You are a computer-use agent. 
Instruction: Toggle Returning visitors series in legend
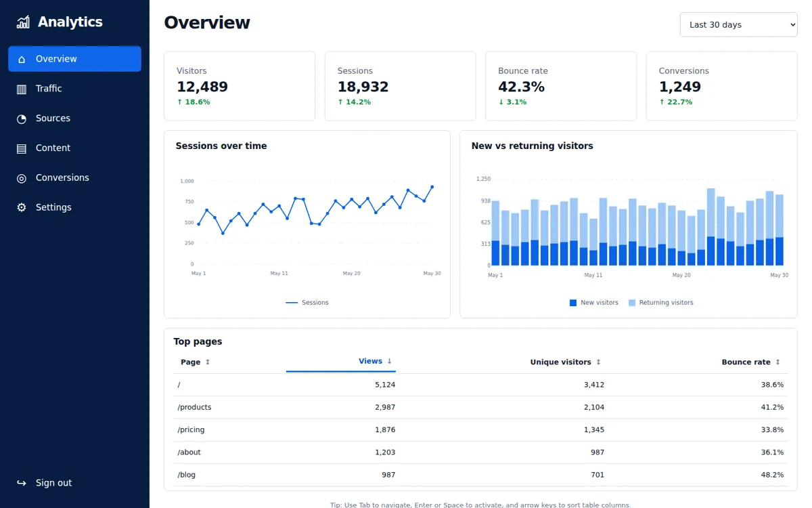[x=661, y=303]
